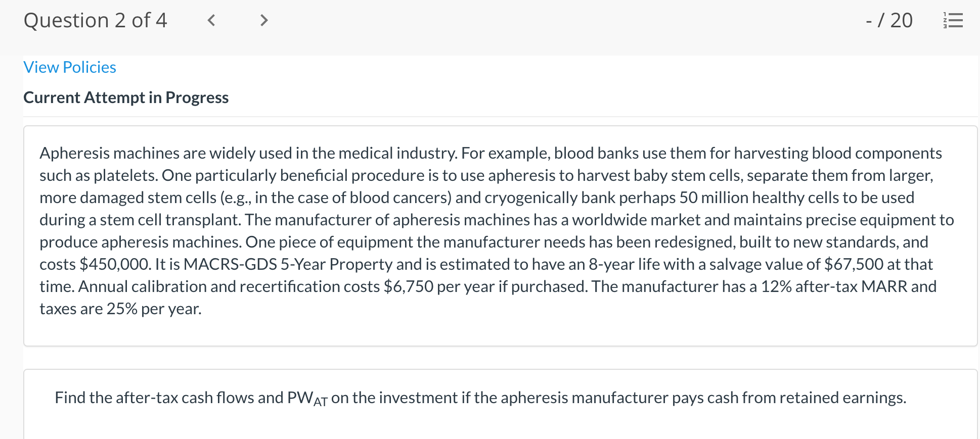The height and width of the screenshot is (439, 980).
Task: Select the question list menu icon top right
Action: [x=953, y=20]
